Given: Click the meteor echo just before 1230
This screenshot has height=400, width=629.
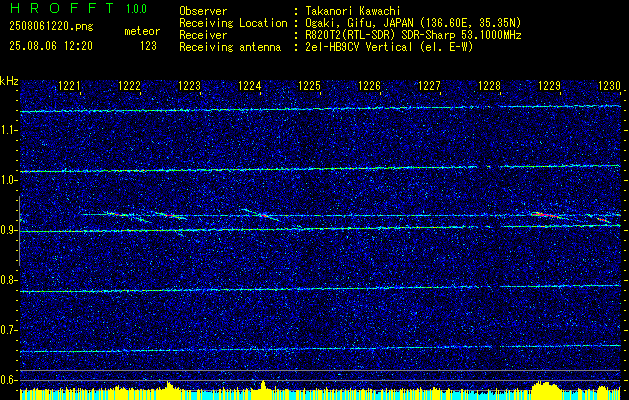Looking at the screenshot, I should (603, 219).
